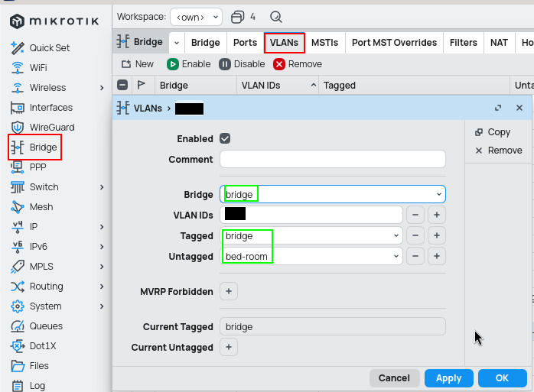The image size is (534, 392).
Task: Expand the Wireless submenu arrow
Action: tap(102, 88)
